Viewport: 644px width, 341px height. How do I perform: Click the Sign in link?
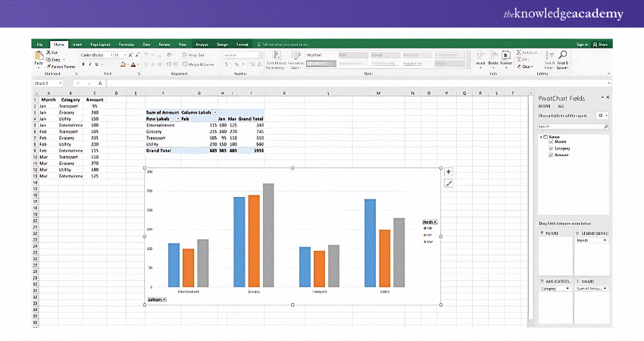tap(581, 45)
